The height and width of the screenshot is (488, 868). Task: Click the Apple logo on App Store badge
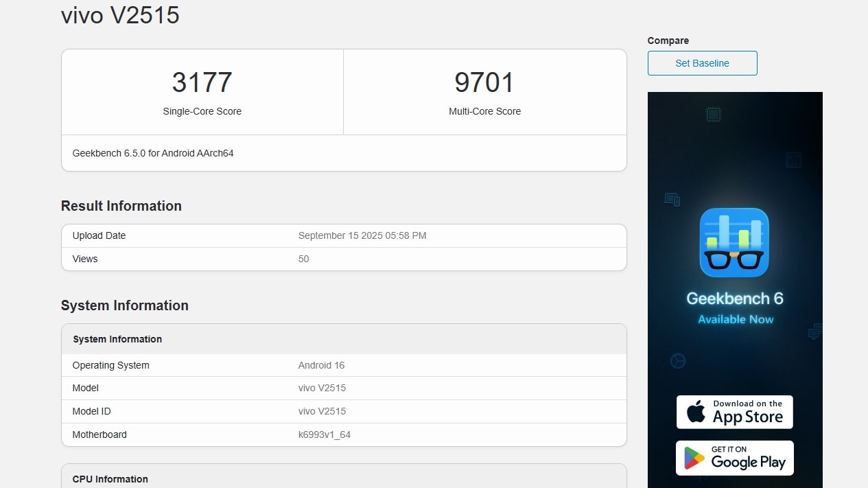(x=696, y=413)
